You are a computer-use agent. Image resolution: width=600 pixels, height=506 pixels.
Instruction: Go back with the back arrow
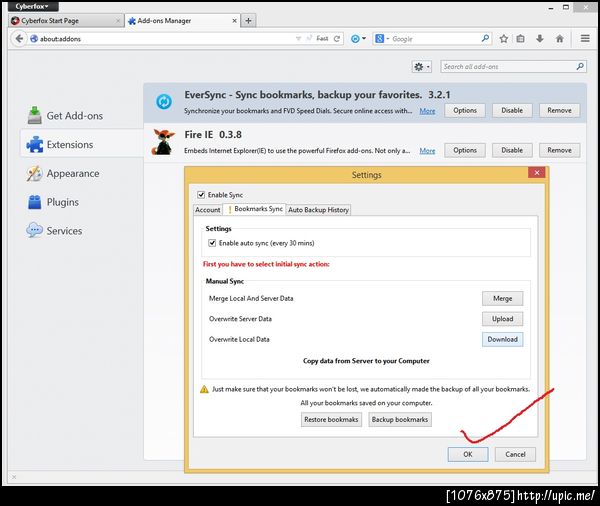pos(19,39)
